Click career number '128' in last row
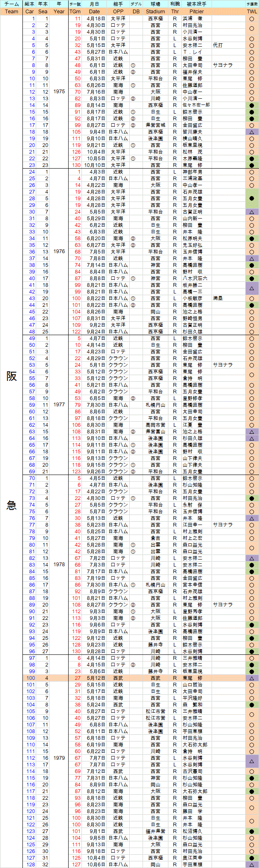Image resolution: width=259 pixels, height=868 pixels. [x=31, y=864]
